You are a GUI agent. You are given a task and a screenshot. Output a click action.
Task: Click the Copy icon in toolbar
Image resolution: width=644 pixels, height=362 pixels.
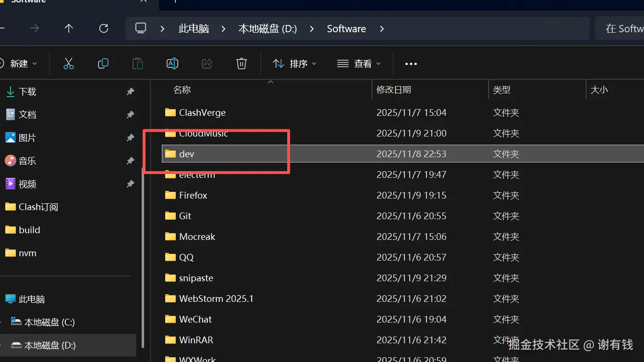point(103,63)
